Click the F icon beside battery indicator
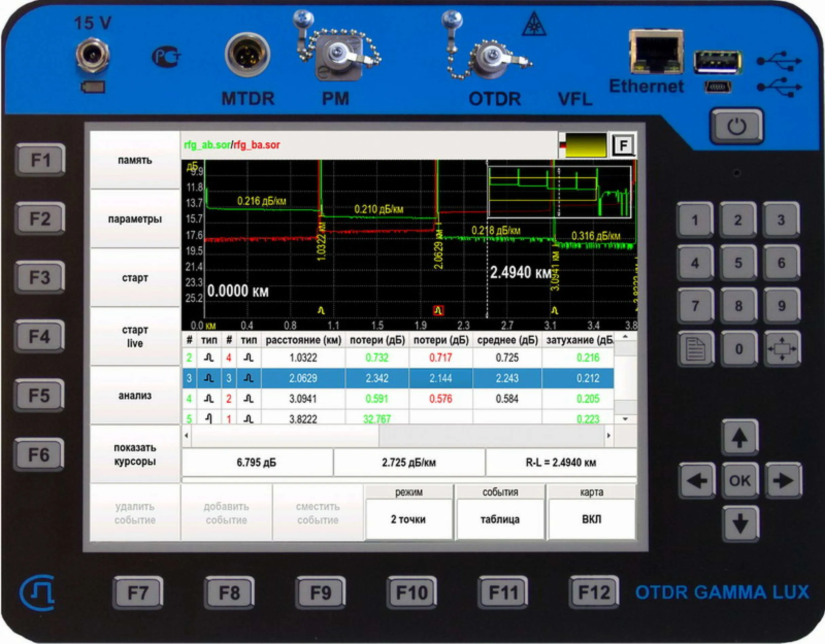This screenshot has height=644, width=825. pyautogui.click(x=623, y=145)
